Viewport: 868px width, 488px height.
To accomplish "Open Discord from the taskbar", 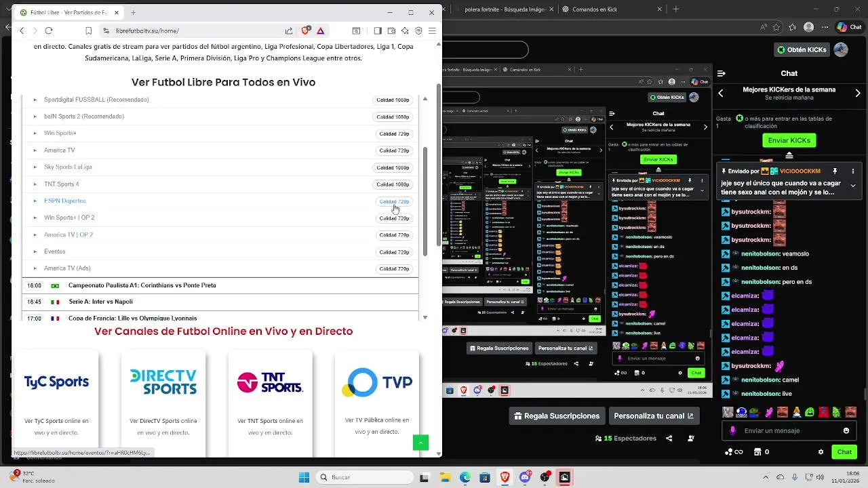I will (x=525, y=477).
